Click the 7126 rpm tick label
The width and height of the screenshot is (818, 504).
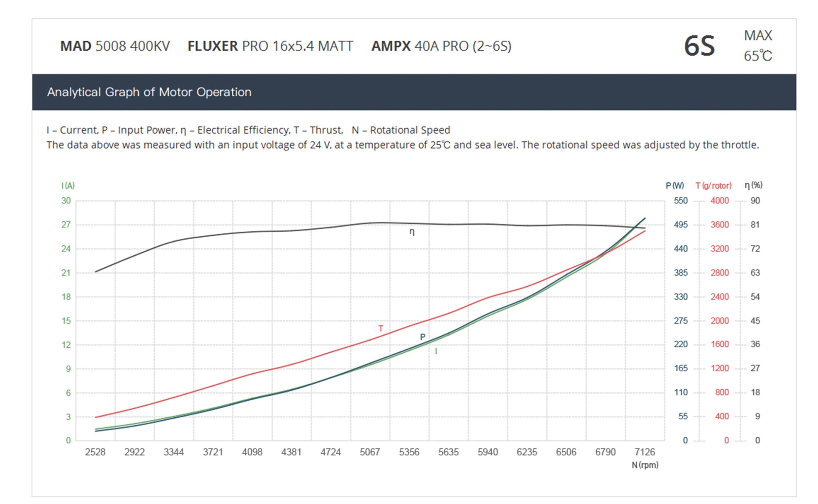coord(645,452)
